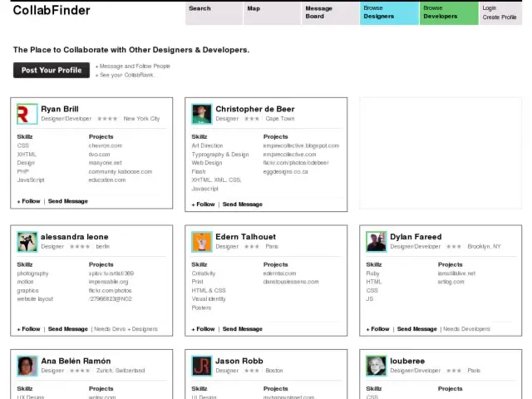Open Ryan Brill's profile name link
This screenshot has width=532, height=399.
pyautogui.click(x=60, y=109)
